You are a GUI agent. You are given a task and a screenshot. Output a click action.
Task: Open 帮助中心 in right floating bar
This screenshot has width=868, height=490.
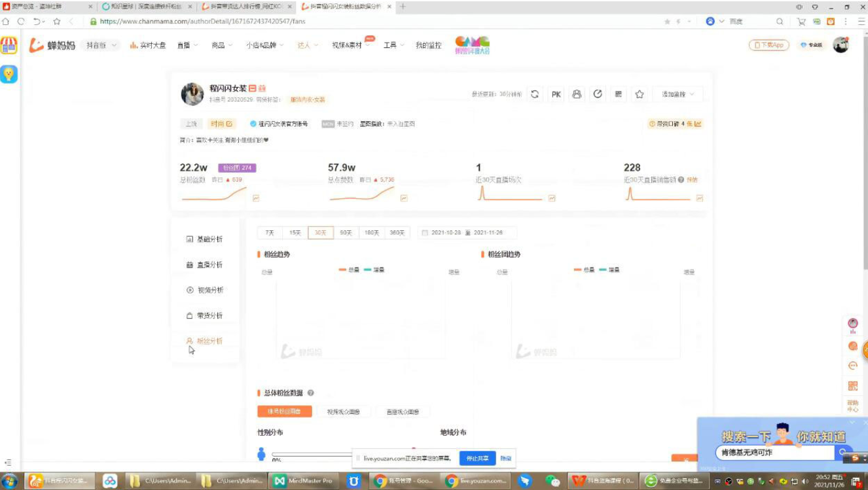click(853, 406)
